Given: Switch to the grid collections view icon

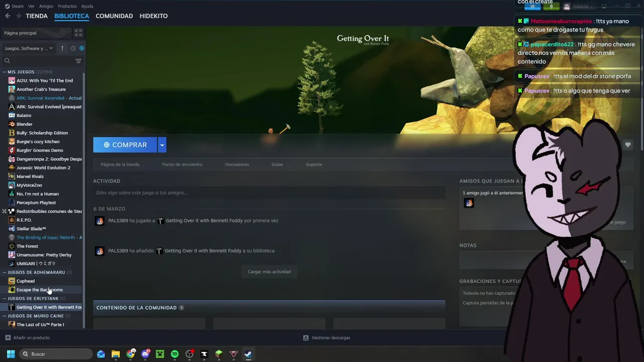Looking at the screenshot, I should pyautogui.click(x=78, y=33).
